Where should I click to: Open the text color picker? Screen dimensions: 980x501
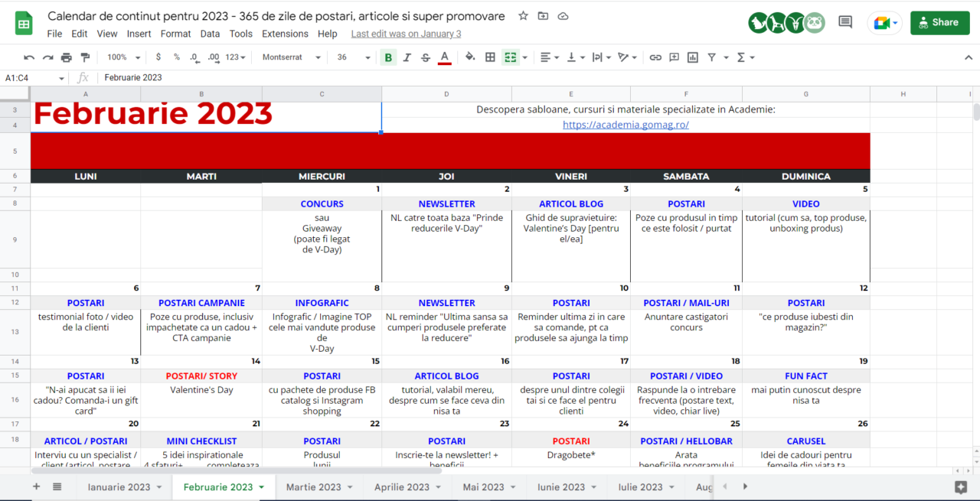[444, 57]
